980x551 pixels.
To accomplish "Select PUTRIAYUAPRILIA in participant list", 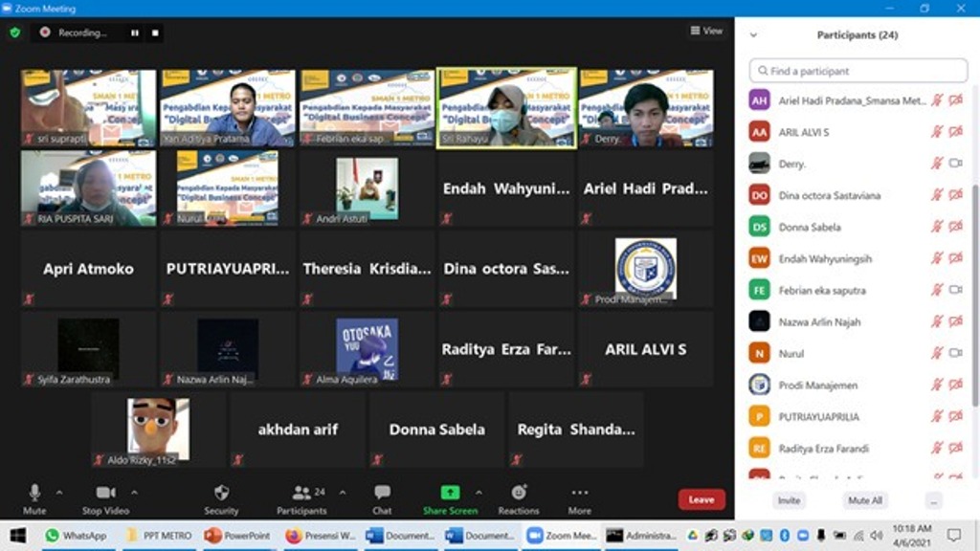I will click(858, 417).
